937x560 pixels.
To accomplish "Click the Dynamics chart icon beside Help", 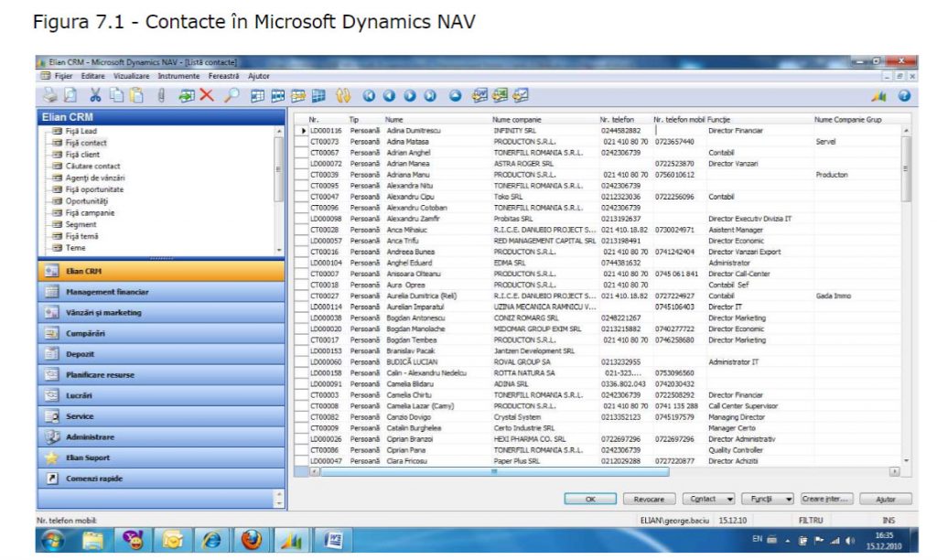I will point(879,96).
